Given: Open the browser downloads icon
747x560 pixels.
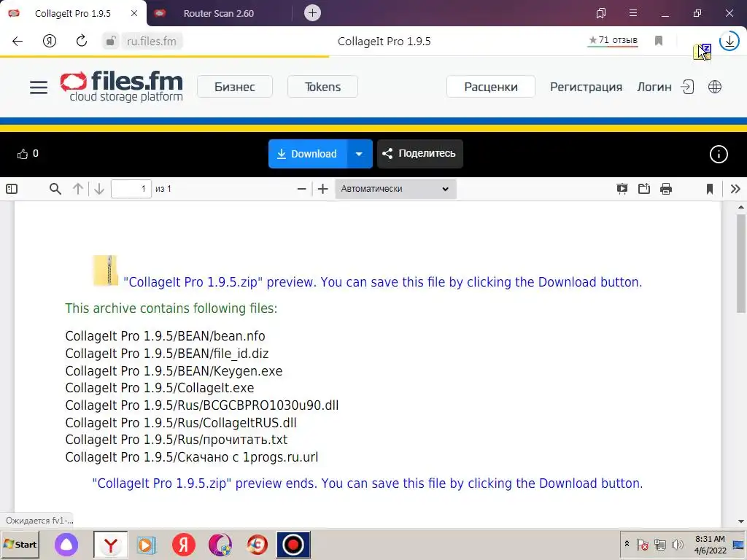Looking at the screenshot, I should click(x=729, y=41).
